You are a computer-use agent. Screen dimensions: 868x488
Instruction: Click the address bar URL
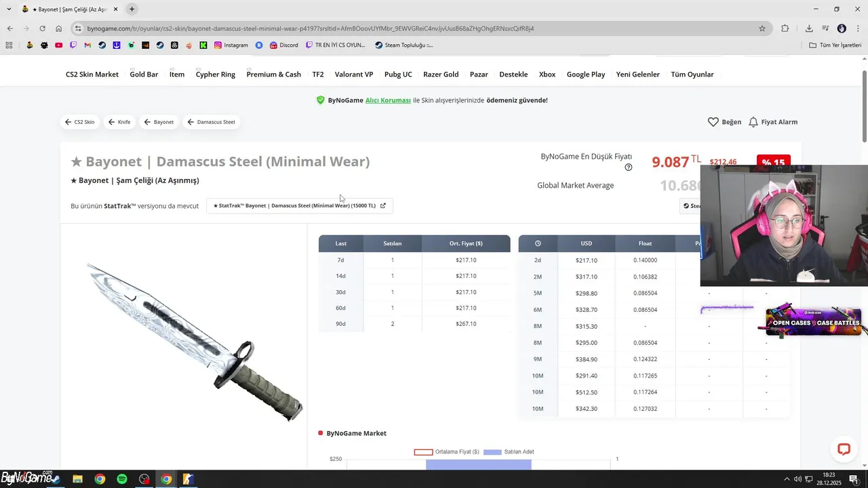(x=311, y=28)
